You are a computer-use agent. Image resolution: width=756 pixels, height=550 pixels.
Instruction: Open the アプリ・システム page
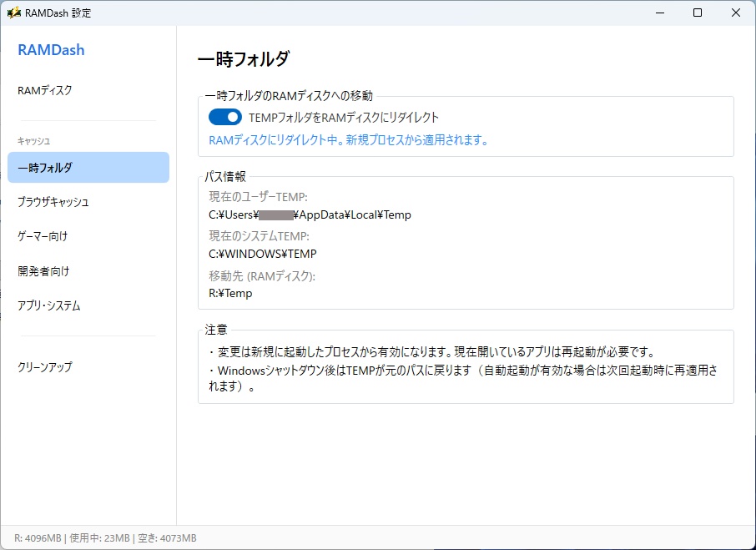point(88,305)
